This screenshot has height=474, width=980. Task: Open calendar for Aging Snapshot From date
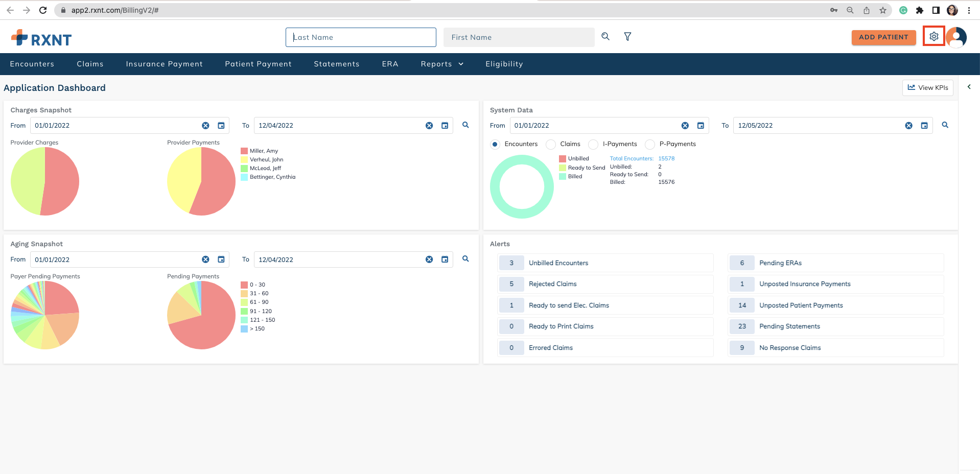pos(221,259)
